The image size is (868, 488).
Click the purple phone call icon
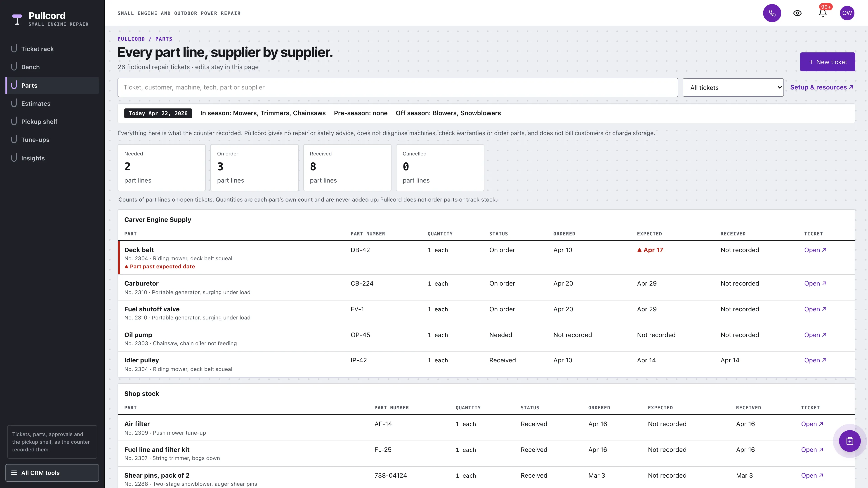pyautogui.click(x=772, y=13)
